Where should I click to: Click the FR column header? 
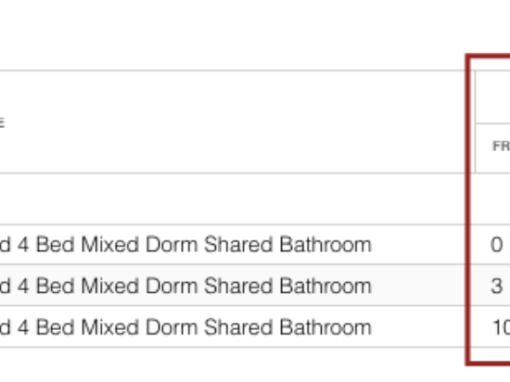tap(501, 146)
